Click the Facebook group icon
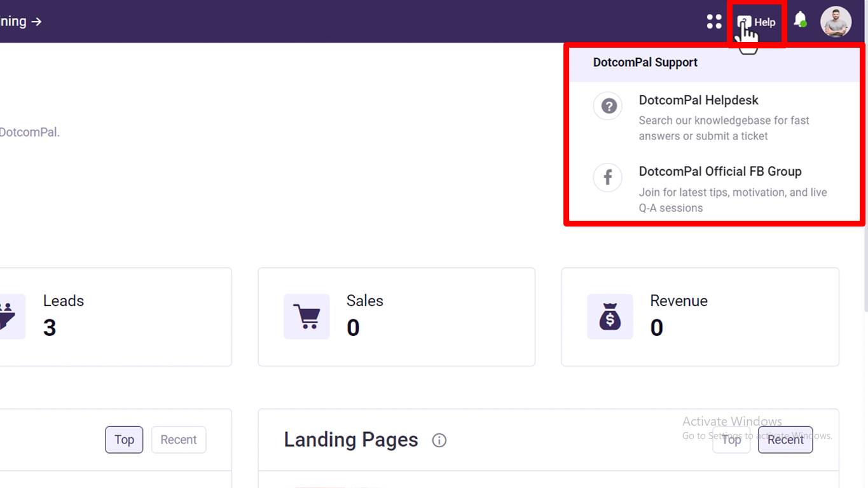The image size is (868, 488). (608, 177)
